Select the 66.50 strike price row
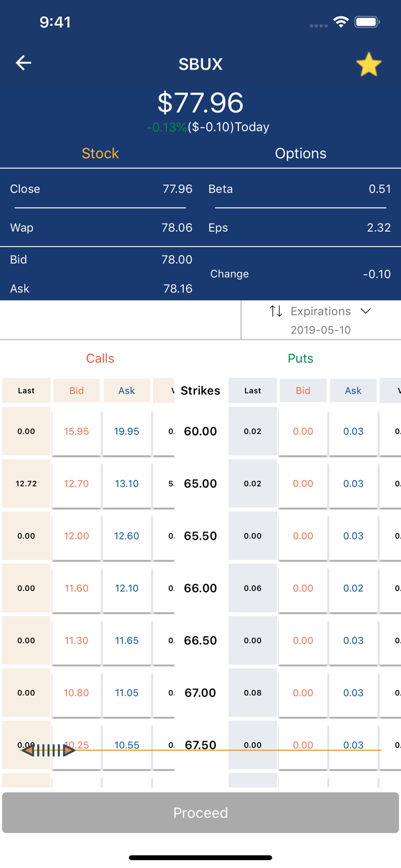Image resolution: width=401 pixels, height=868 pixels. pyautogui.click(x=200, y=641)
